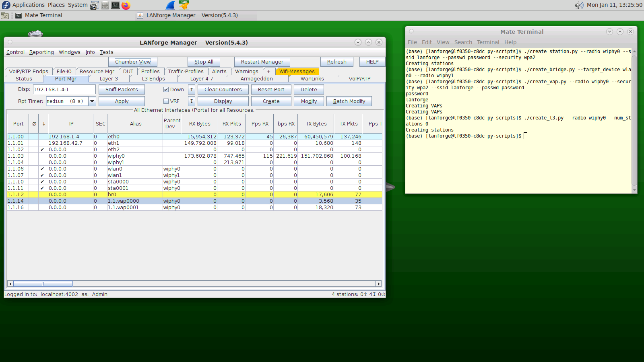
Task: Toggle the checkmark on the eth2 row
Action: tap(42, 150)
